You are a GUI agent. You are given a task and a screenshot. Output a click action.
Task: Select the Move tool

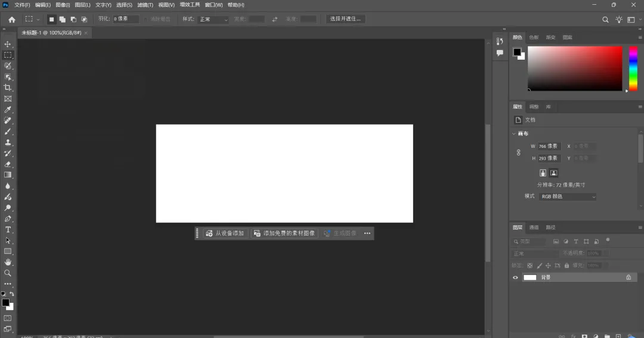pyautogui.click(x=8, y=44)
